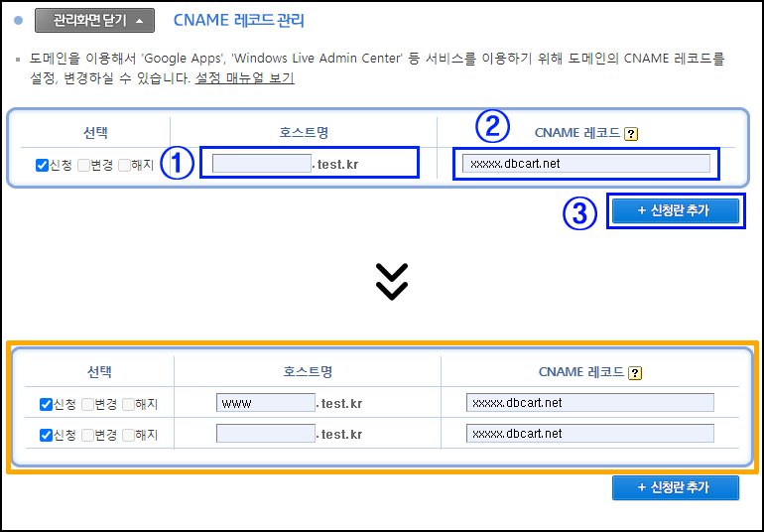Image resolution: width=764 pixels, height=532 pixels.
Task: Click the circled number 2 marker
Action: coord(492,126)
